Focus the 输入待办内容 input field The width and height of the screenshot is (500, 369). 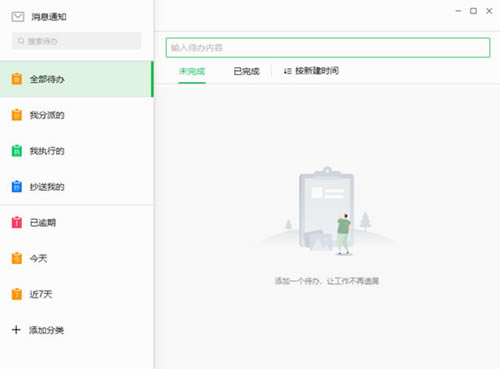(328, 48)
